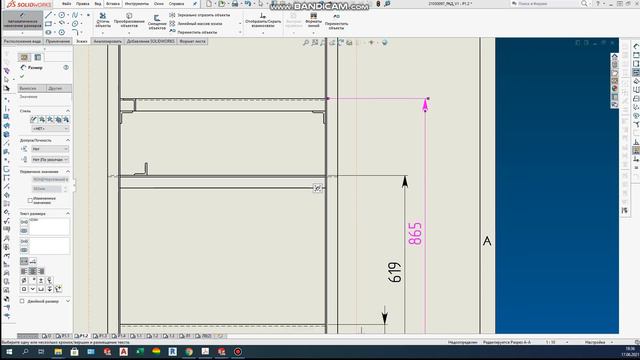
Task: Expand the Двойной размер section
Action: tap(68, 301)
